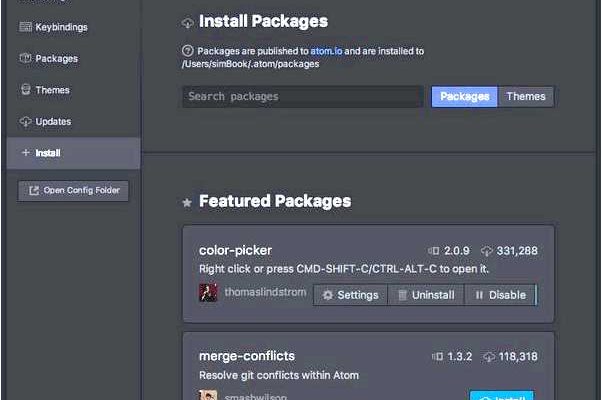Click the external link icon in Open Config Folder
Screen dimensions: 602x400
click(x=34, y=190)
